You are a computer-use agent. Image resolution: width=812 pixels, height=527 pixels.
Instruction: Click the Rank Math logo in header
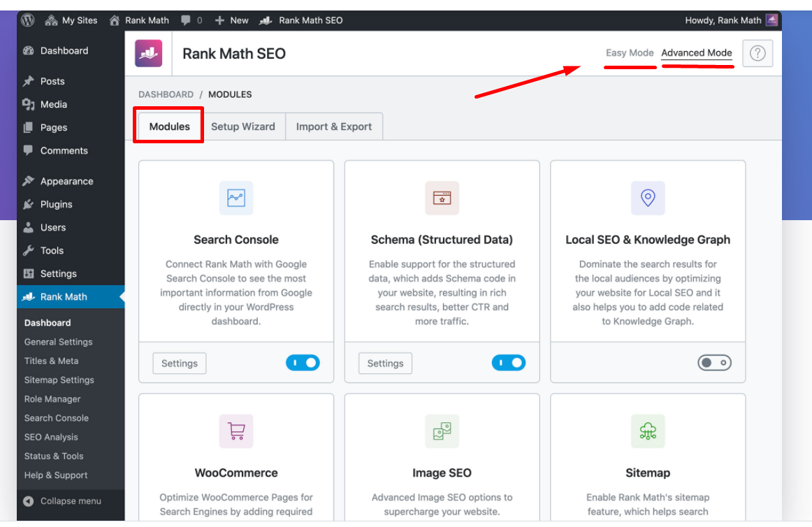point(149,53)
